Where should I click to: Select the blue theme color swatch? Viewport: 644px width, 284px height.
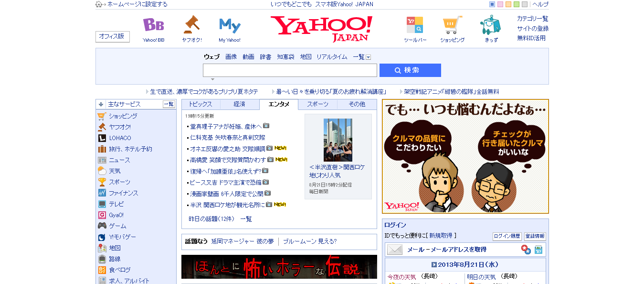(492, 4)
